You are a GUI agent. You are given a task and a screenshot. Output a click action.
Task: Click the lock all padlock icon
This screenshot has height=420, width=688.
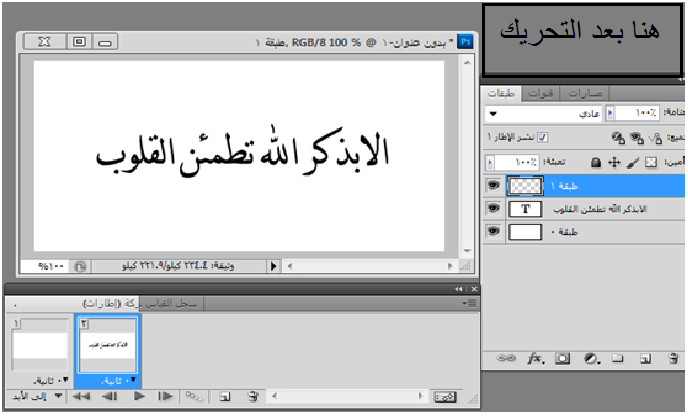click(x=596, y=161)
